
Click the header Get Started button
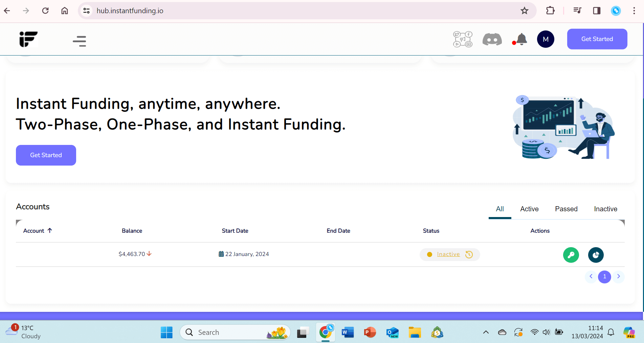597,39
